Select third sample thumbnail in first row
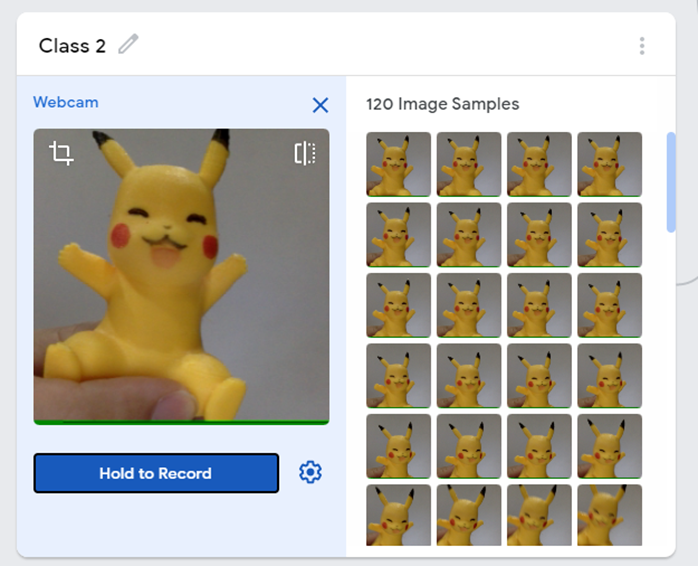Screen dimensions: 698x566 pyautogui.click(x=539, y=164)
